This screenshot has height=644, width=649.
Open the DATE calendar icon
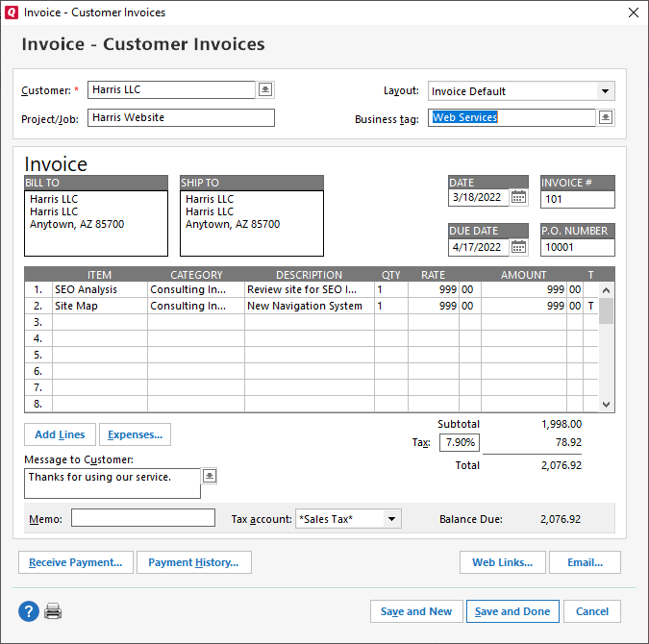(518, 197)
